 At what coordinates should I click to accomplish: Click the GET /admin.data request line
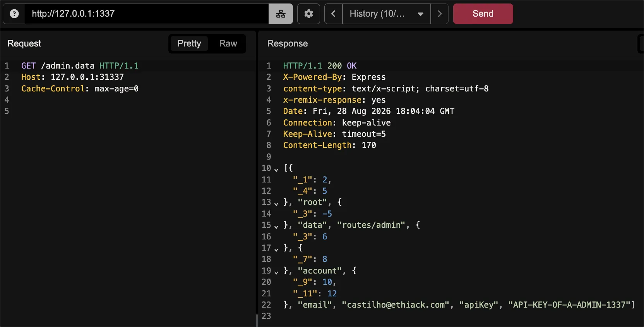[80, 66]
